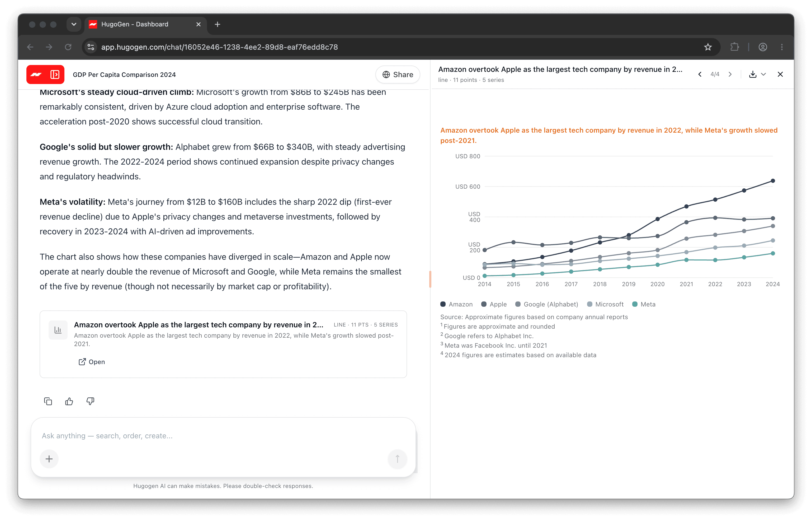Screen dimensions: 812x521
Task: View site information icon
Action: [x=91, y=47]
